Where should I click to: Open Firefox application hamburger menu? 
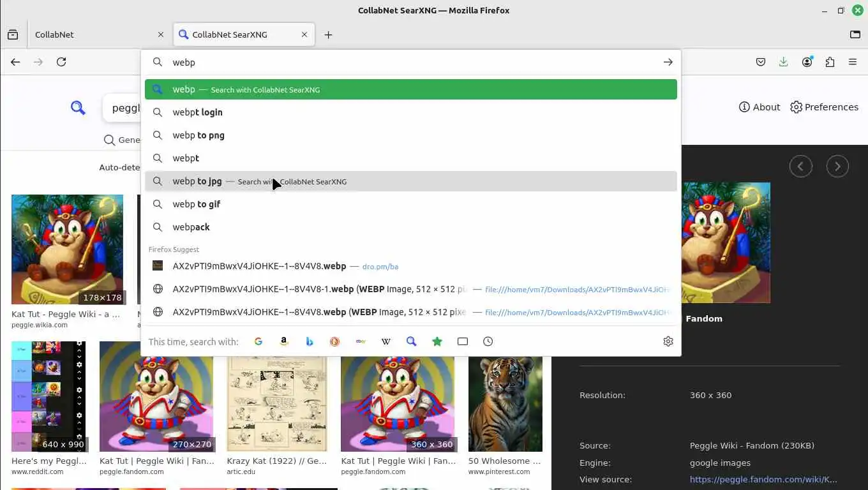pos(853,62)
